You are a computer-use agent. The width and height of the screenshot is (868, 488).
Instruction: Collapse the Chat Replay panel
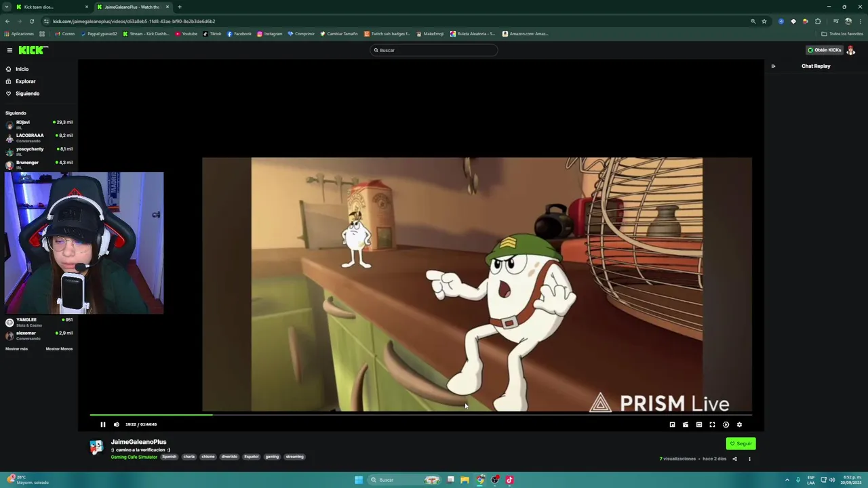773,66
